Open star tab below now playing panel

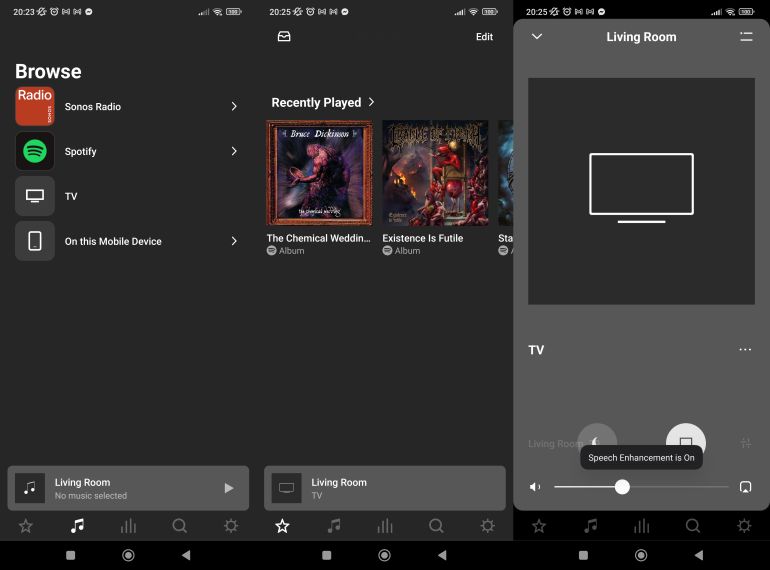[x=539, y=526]
